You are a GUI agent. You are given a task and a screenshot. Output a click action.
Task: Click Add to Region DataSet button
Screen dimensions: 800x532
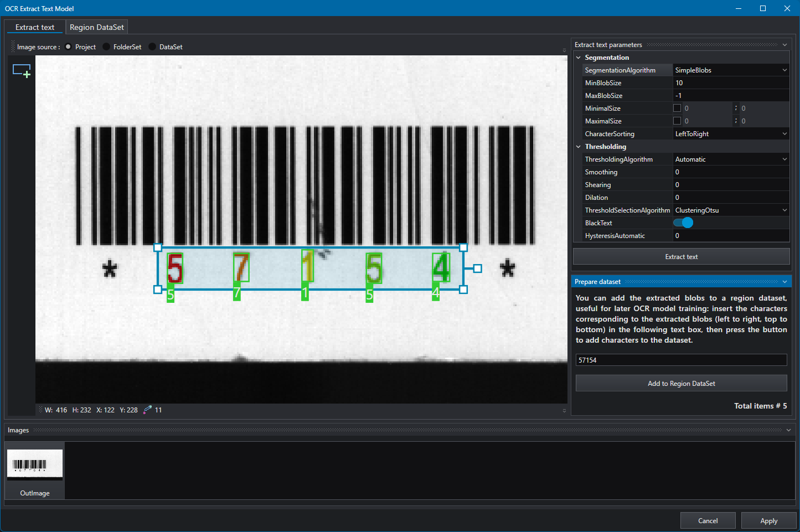pos(681,383)
